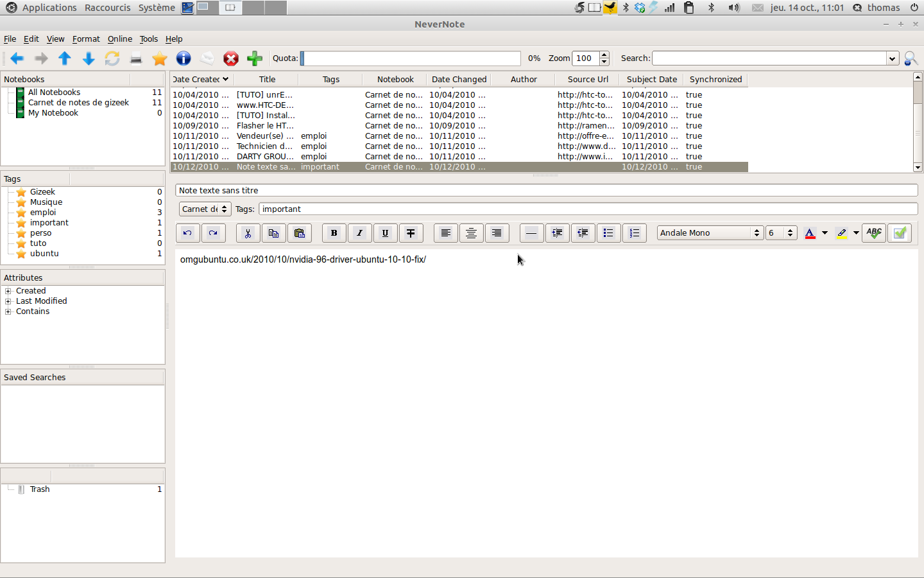Sort by Title column header
Screen dimensions: 924x578
point(266,80)
